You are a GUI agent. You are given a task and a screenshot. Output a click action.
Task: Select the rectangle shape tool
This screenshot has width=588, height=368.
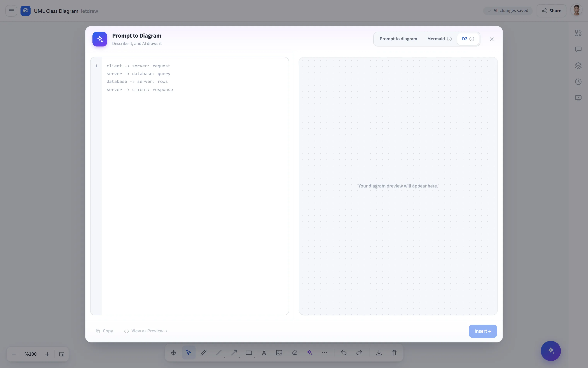pyautogui.click(x=249, y=353)
